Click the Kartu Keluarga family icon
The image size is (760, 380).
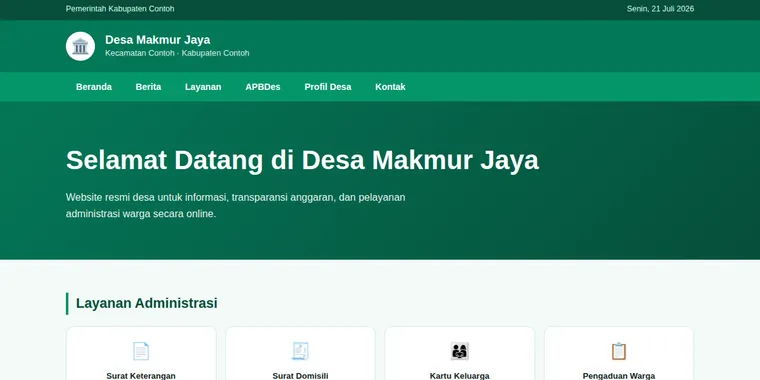point(459,351)
